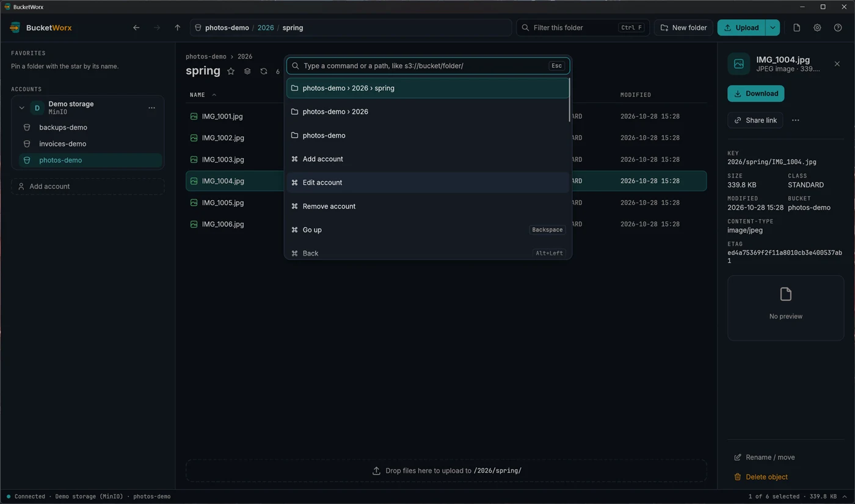Select the 'Remove account' palette command
This screenshot has height=504, width=855.
tap(428, 206)
